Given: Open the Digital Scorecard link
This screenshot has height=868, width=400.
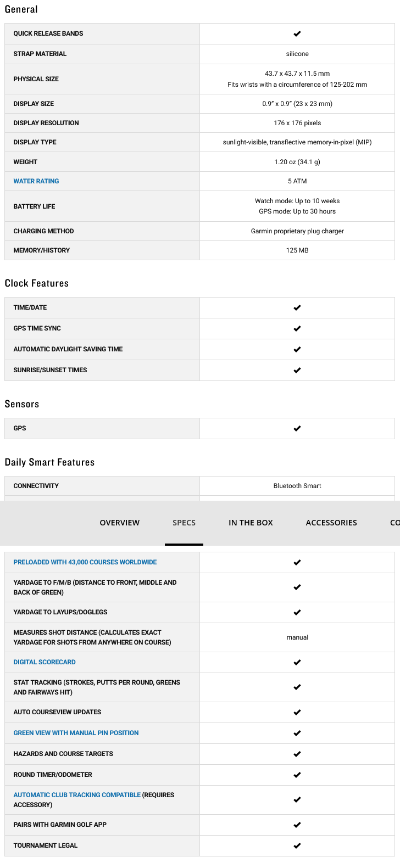Looking at the screenshot, I should [45, 662].
